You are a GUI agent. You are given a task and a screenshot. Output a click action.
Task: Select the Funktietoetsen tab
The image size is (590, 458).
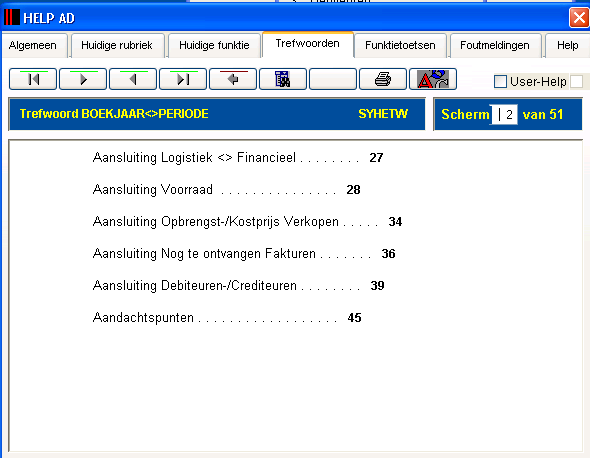point(400,46)
